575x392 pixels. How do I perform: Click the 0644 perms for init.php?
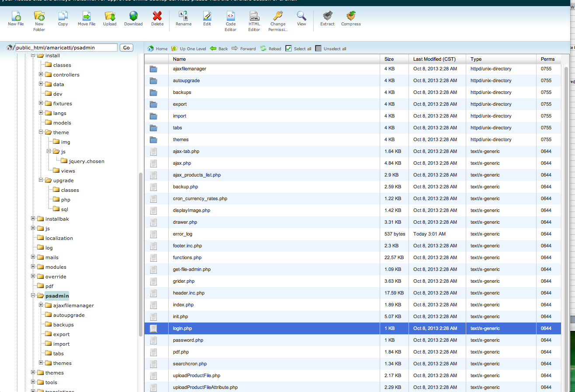tap(546, 316)
